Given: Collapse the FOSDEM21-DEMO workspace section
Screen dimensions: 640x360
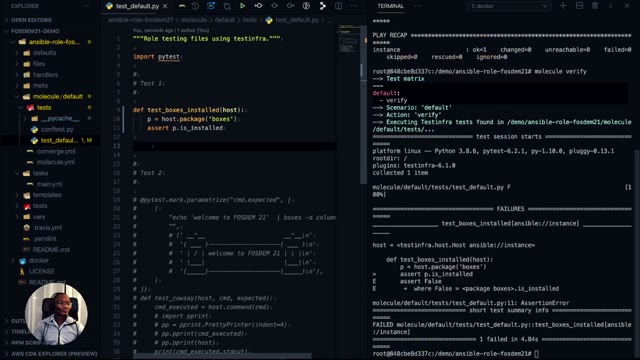Looking at the screenshot, I should [x=35, y=31].
